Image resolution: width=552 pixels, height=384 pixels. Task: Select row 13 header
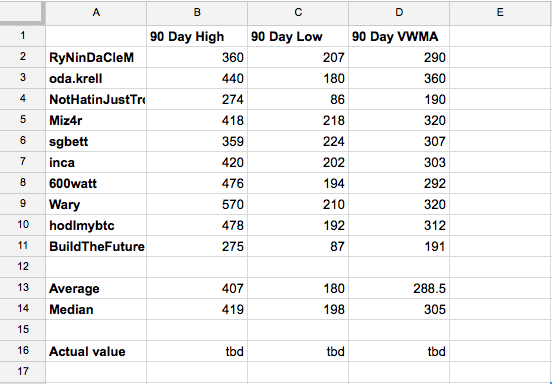coord(23,288)
